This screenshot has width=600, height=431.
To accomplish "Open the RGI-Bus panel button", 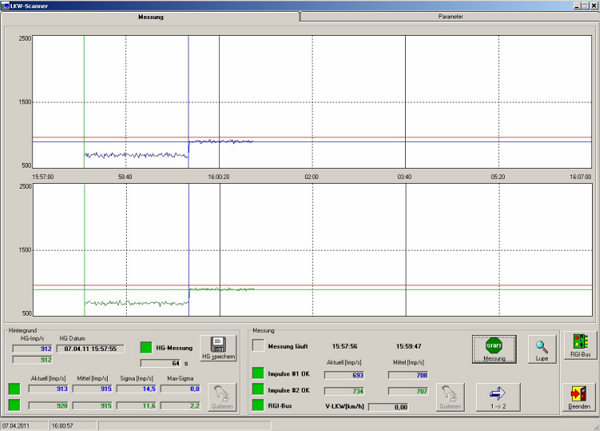I will pyautogui.click(x=579, y=347).
